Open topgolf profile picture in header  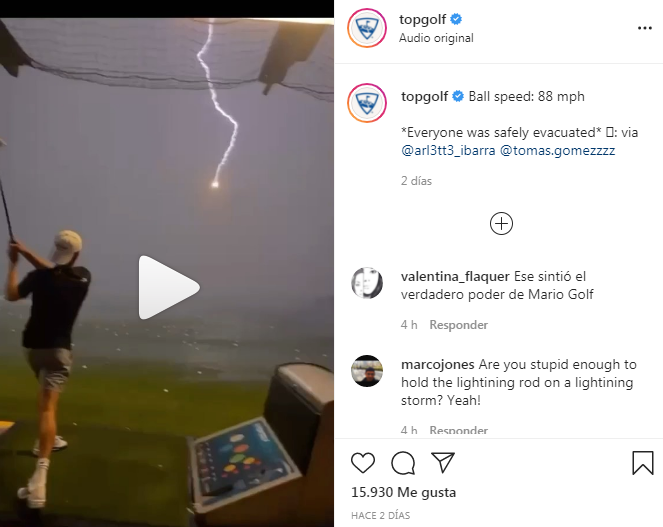click(367, 28)
